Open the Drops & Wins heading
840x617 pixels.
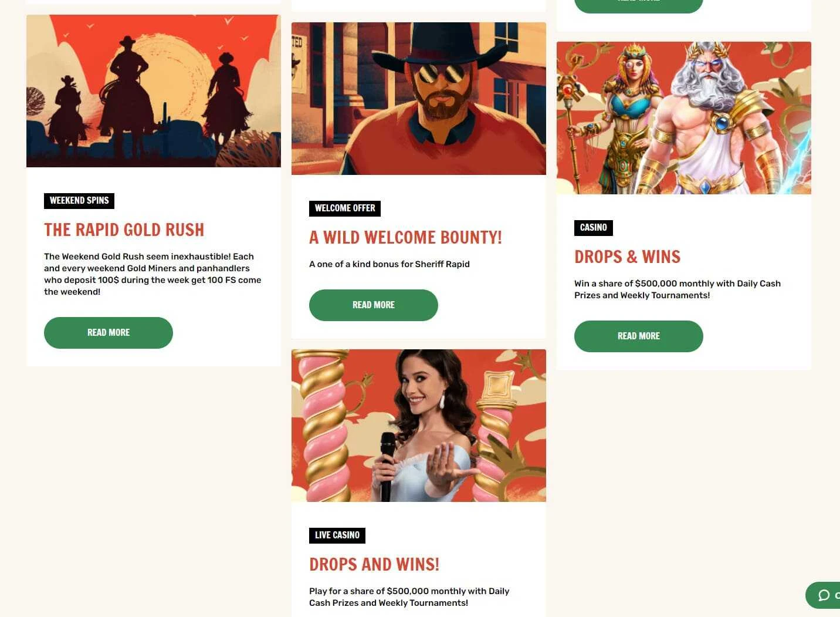point(628,257)
